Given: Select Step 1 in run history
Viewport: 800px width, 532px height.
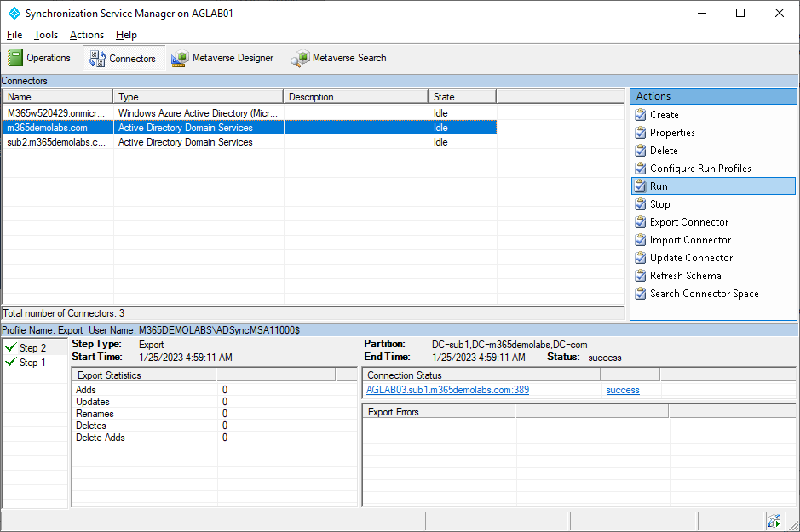Looking at the screenshot, I should (x=32, y=363).
